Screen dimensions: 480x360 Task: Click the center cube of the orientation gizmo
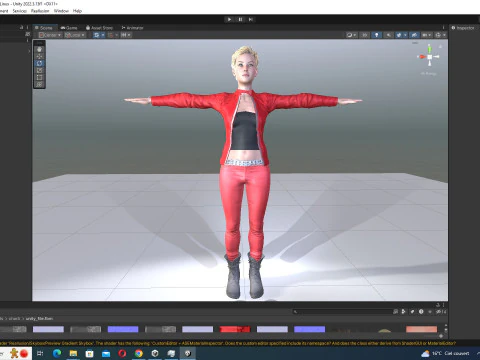coord(430,57)
